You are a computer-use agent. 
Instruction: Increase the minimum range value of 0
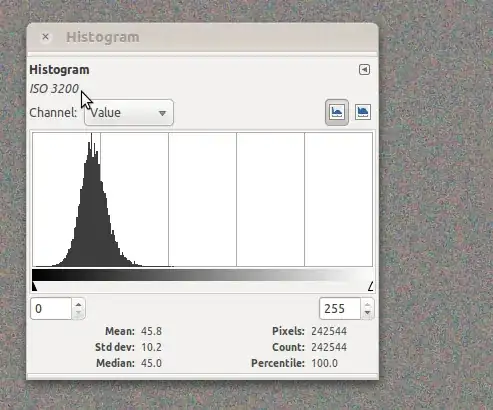tap(78, 304)
